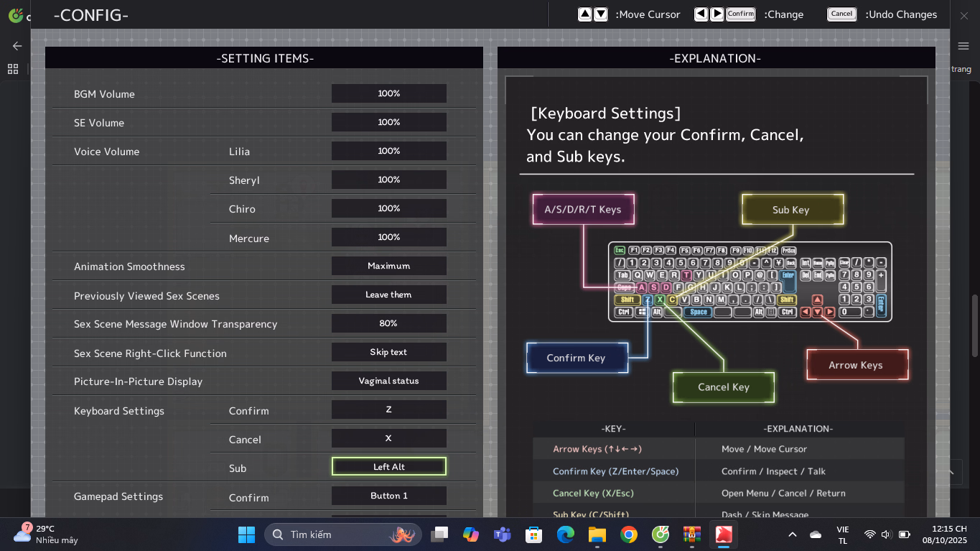Viewport: 980px width, 551px height.
Task: Open the grid apps icon
Action: coord(13,69)
